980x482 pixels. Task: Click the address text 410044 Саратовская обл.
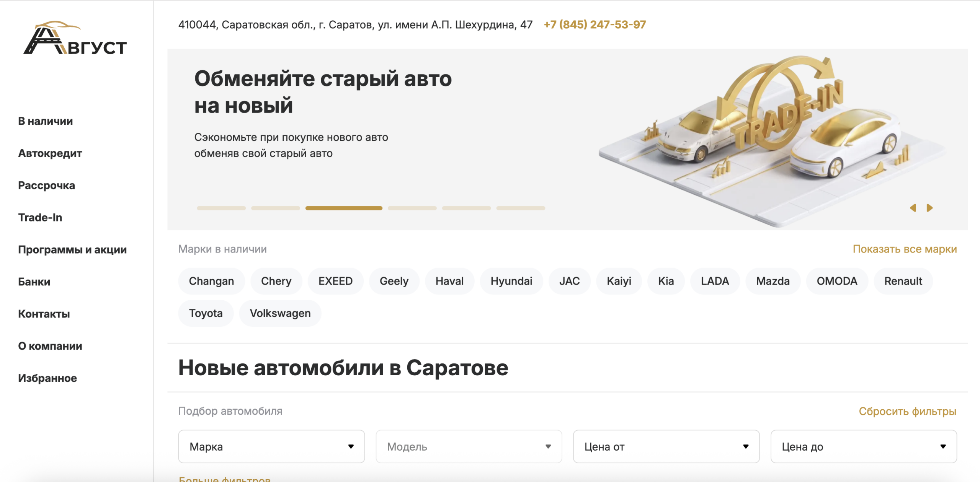coord(355,24)
